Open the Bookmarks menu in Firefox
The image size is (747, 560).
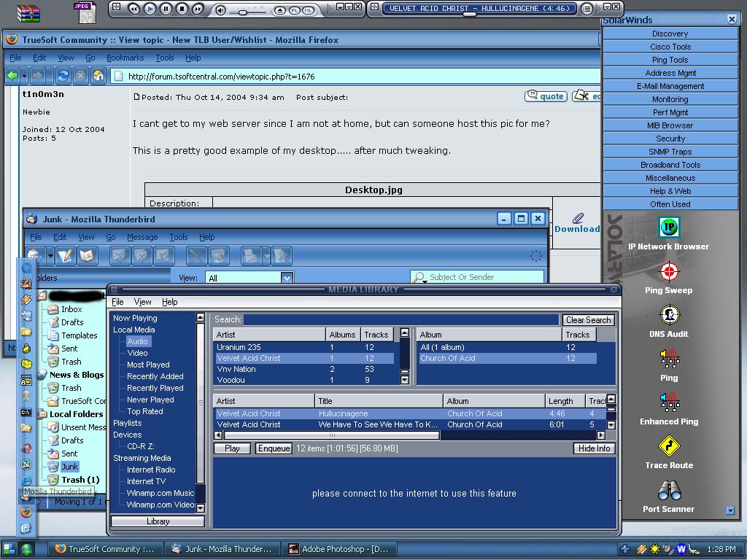(x=125, y=58)
